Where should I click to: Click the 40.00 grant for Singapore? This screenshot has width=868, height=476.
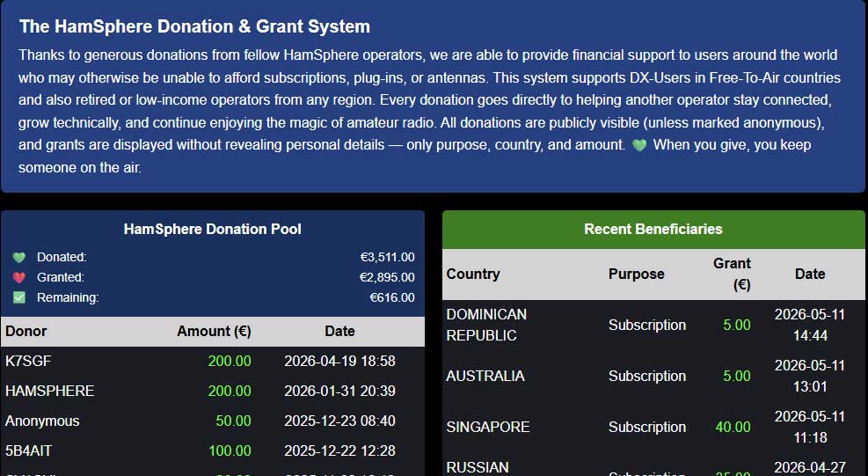click(x=733, y=428)
